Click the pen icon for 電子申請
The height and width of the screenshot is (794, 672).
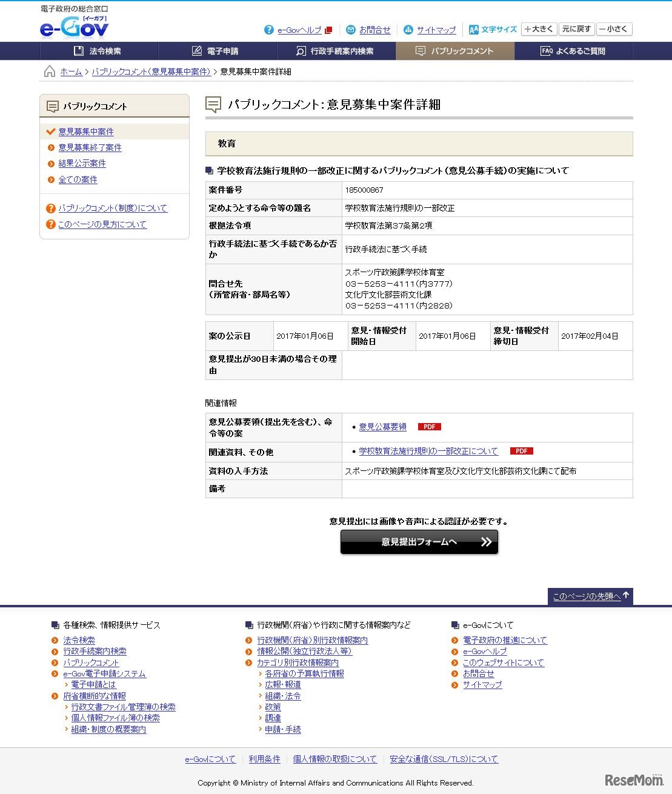click(196, 51)
